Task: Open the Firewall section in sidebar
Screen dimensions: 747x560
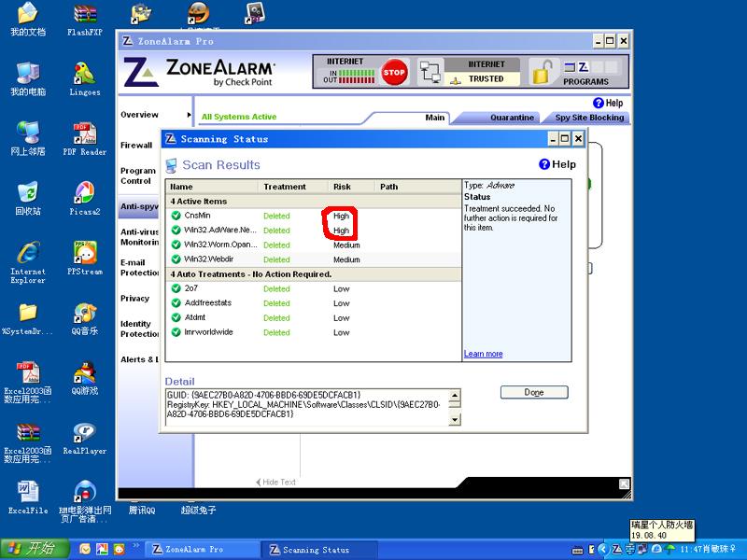Action: (136, 145)
